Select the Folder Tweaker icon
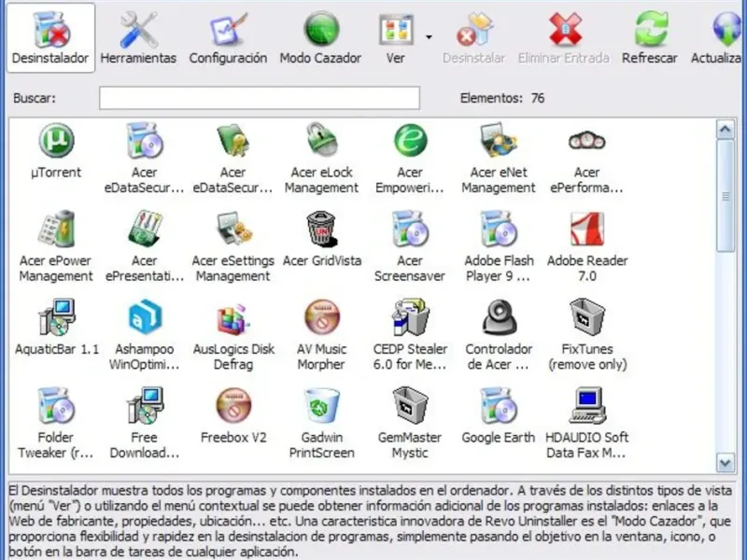 point(56,406)
